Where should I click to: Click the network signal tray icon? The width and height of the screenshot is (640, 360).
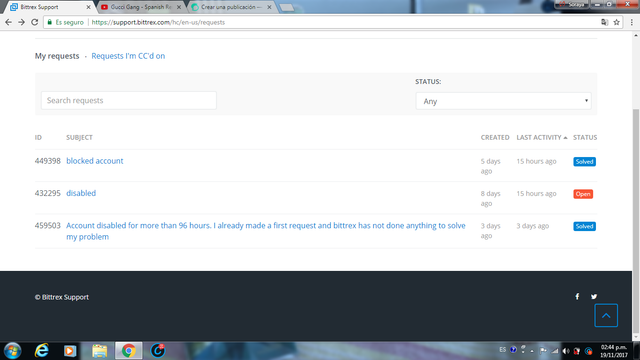click(555, 351)
